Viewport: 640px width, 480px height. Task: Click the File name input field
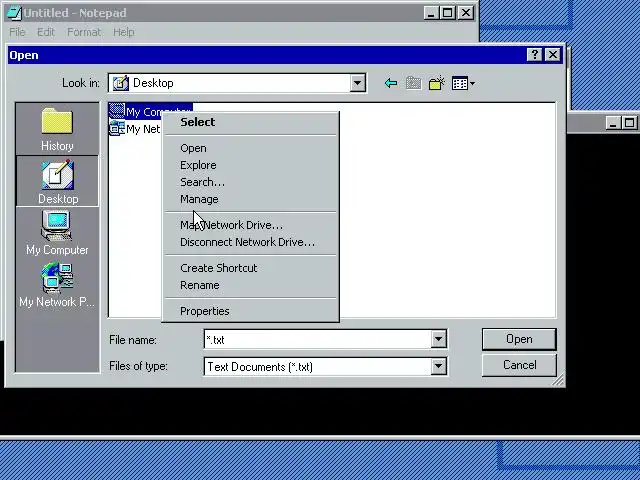pos(318,339)
